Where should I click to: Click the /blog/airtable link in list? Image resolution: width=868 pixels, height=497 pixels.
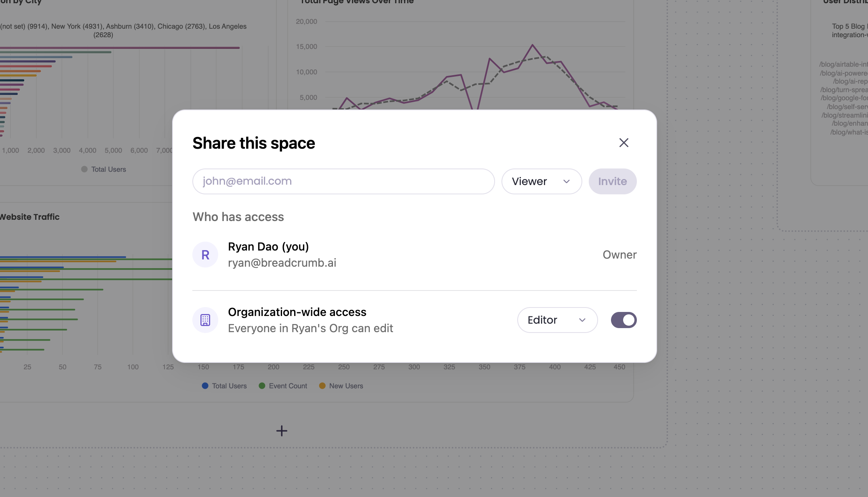[x=843, y=64]
